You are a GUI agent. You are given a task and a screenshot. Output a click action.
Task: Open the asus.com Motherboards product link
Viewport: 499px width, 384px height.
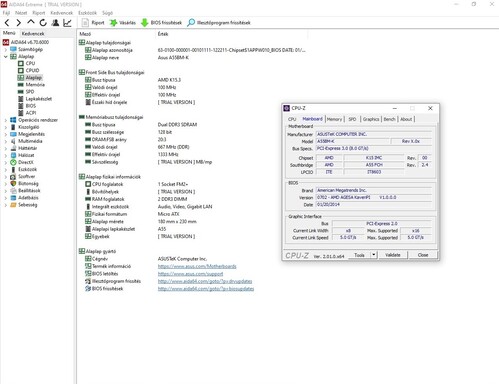tap(197, 266)
